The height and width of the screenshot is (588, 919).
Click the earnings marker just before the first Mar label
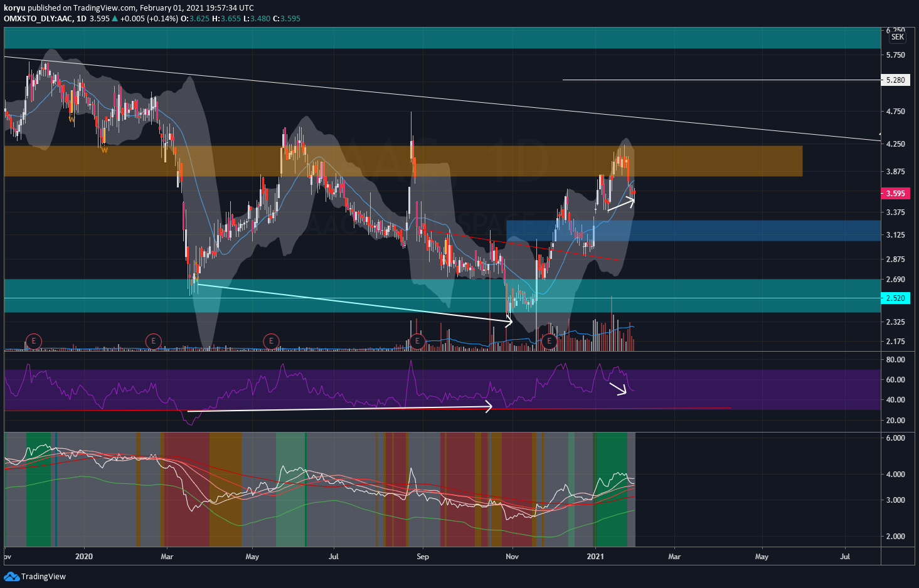tap(153, 341)
